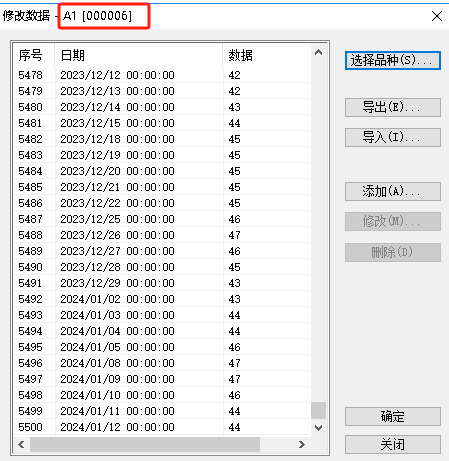Click the 导入(I)... import button
Image resolution: width=449 pixels, height=461 pixels.
pos(393,137)
